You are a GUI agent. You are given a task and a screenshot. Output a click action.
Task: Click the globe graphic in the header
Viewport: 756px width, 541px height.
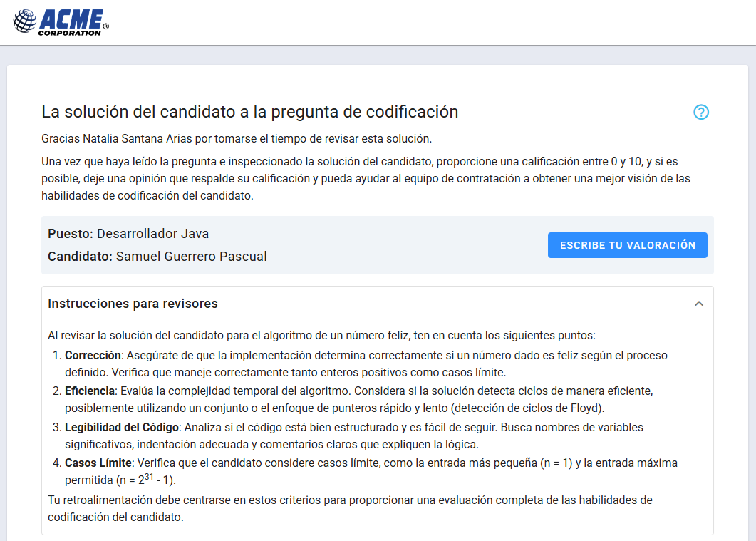coord(26,21)
